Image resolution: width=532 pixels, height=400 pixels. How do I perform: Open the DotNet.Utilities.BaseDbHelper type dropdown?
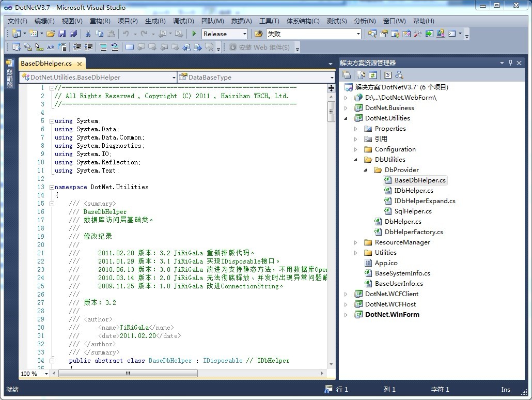coord(174,78)
